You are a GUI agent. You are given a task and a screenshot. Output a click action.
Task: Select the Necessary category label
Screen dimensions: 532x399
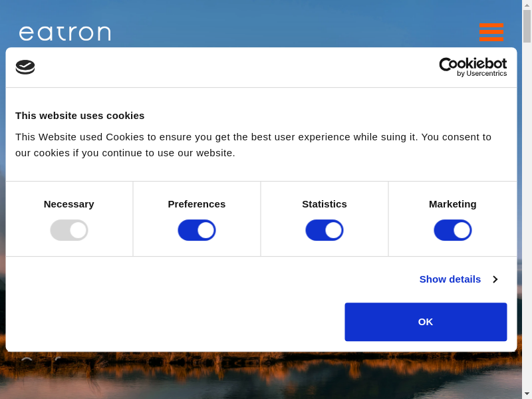(69, 204)
